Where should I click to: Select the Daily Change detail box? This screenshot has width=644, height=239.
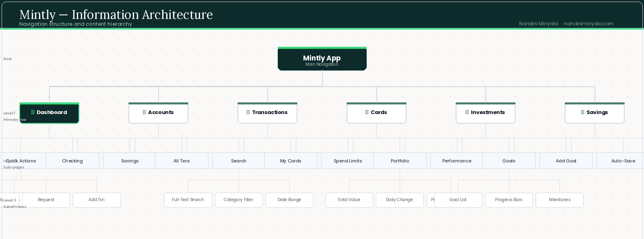[x=400, y=200]
